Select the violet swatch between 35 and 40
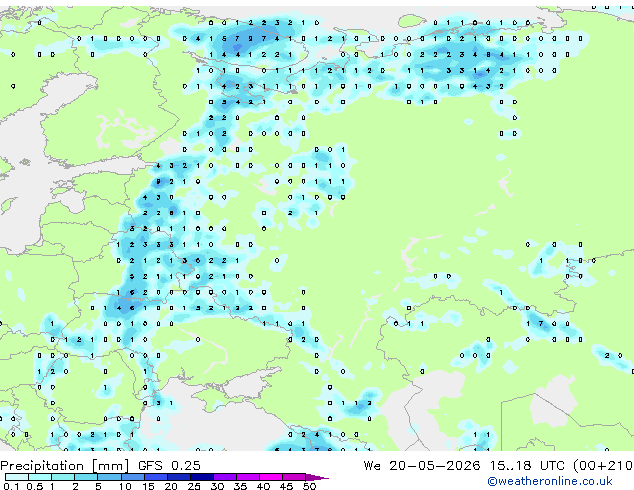 click(248, 477)
